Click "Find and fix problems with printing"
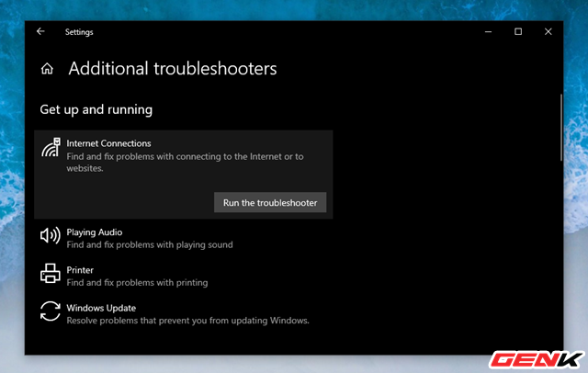Screen dimensions: 588x373 tap(137, 283)
